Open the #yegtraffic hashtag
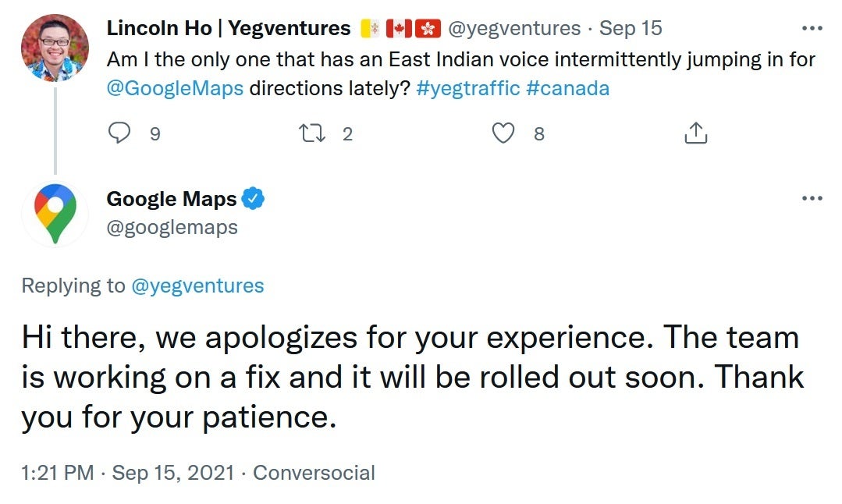Image resolution: width=842 pixels, height=504 pixels. pyautogui.click(x=467, y=88)
